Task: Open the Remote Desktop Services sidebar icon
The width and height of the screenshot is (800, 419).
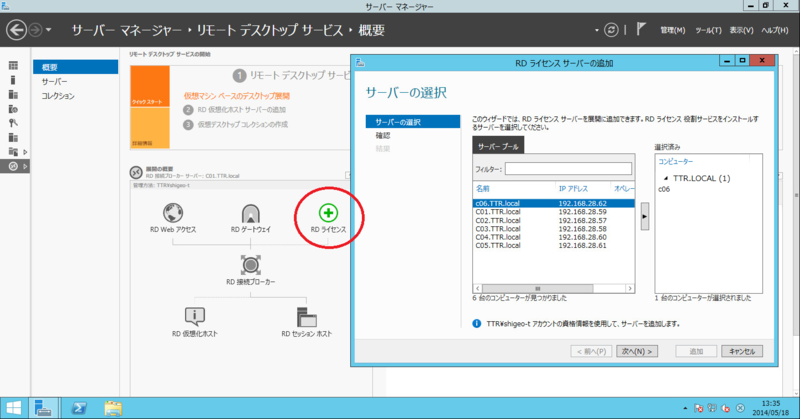Action: pyautogui.click(x=13, y=166)
